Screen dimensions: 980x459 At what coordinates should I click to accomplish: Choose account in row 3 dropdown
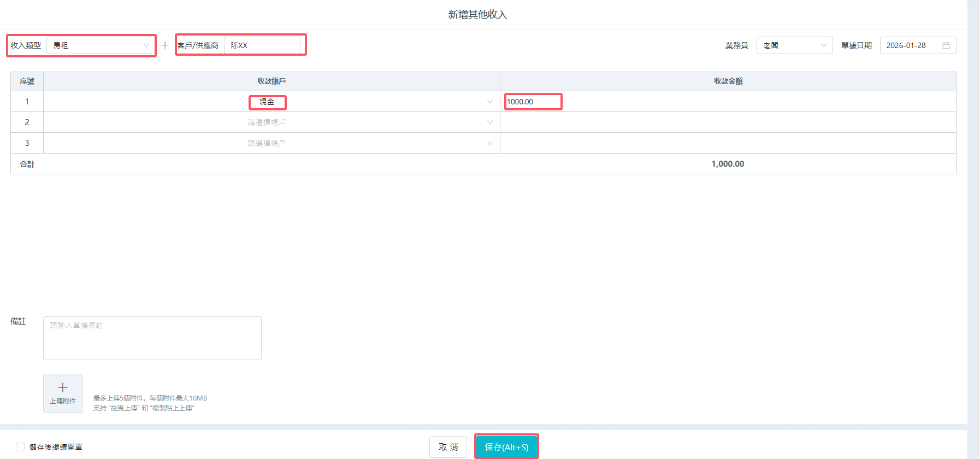click(271, 143)
